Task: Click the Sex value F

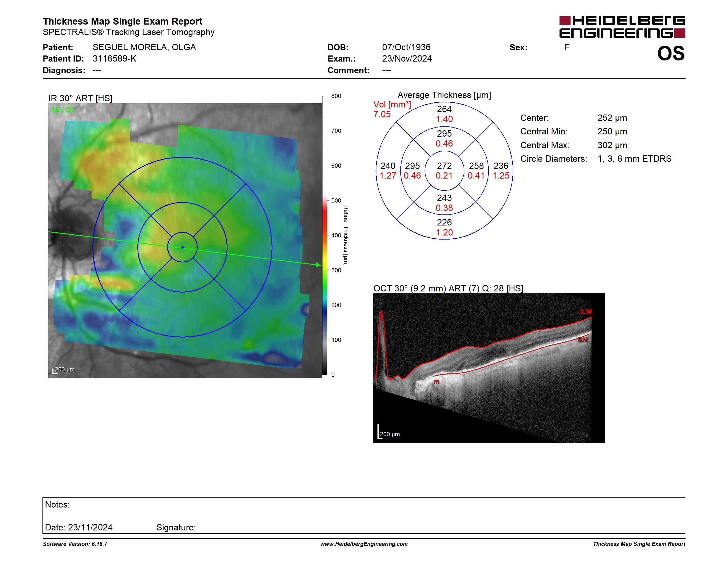Action: (566, 47)
